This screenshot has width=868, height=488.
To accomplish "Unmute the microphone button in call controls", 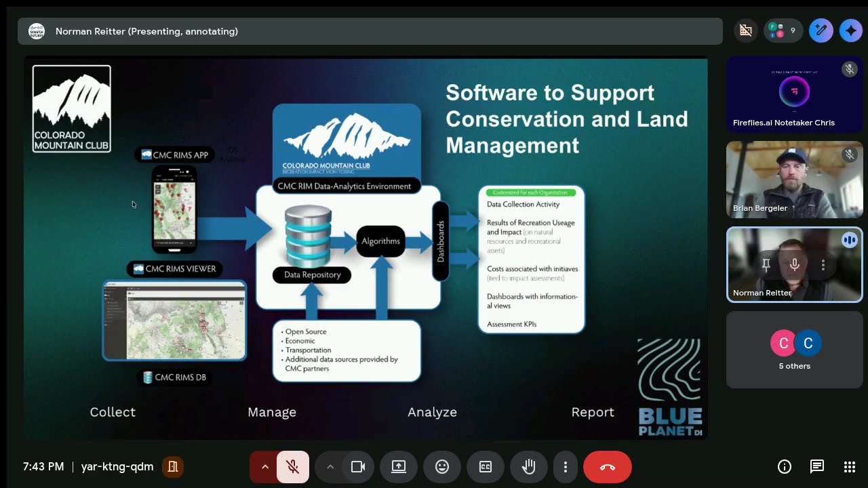I will [x=293, y=466].
